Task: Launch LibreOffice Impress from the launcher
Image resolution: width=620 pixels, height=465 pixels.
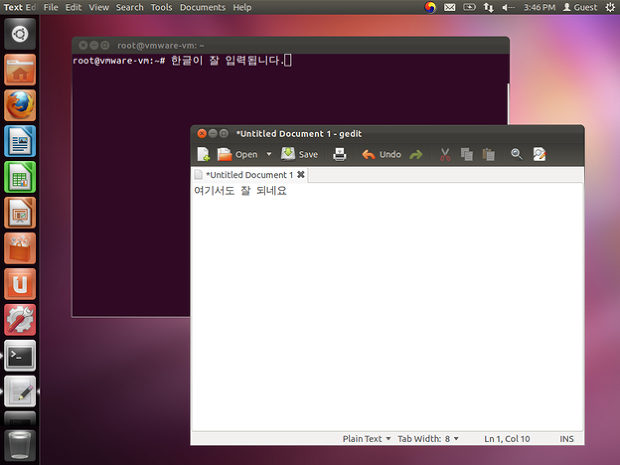Action: pyautogui.click(x=20, y=213)
